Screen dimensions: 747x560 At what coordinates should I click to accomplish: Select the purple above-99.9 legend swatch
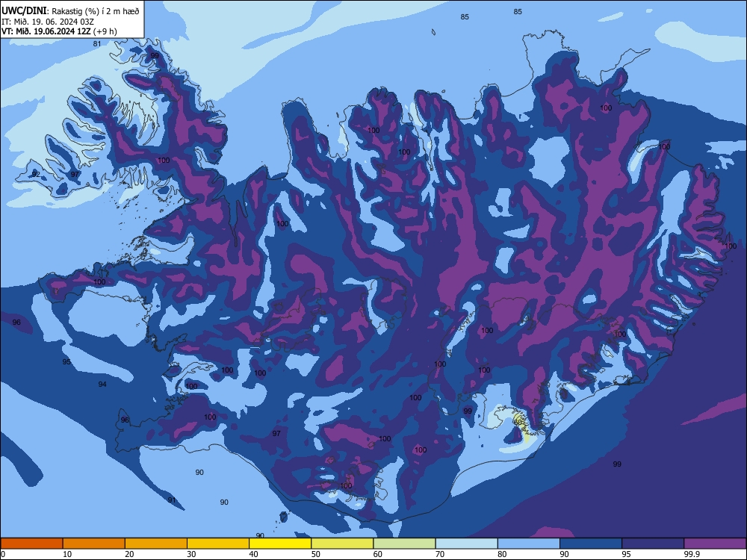(x=715, y=544)
